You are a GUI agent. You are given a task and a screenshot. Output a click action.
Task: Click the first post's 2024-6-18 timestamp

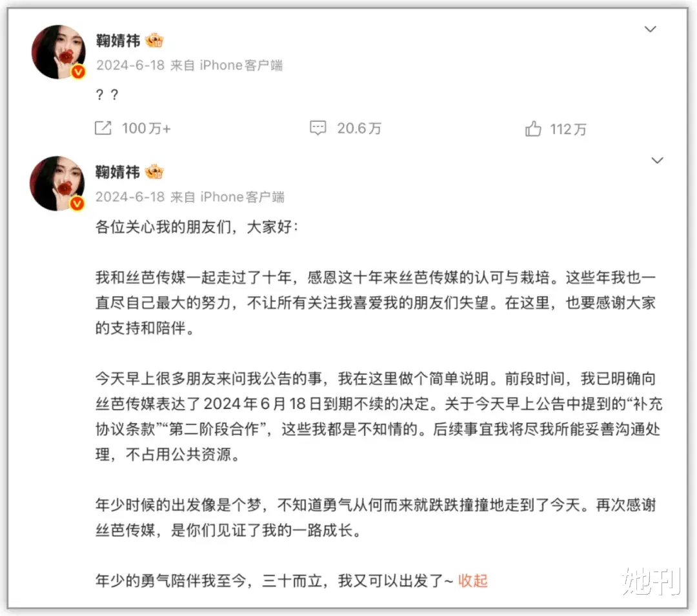130,65
